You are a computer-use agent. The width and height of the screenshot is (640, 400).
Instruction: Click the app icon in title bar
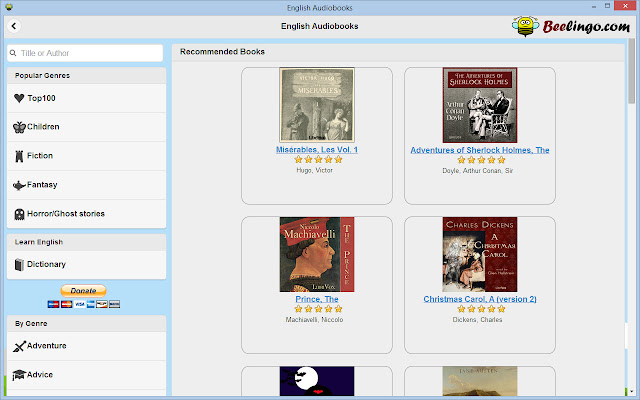[9, 7]
